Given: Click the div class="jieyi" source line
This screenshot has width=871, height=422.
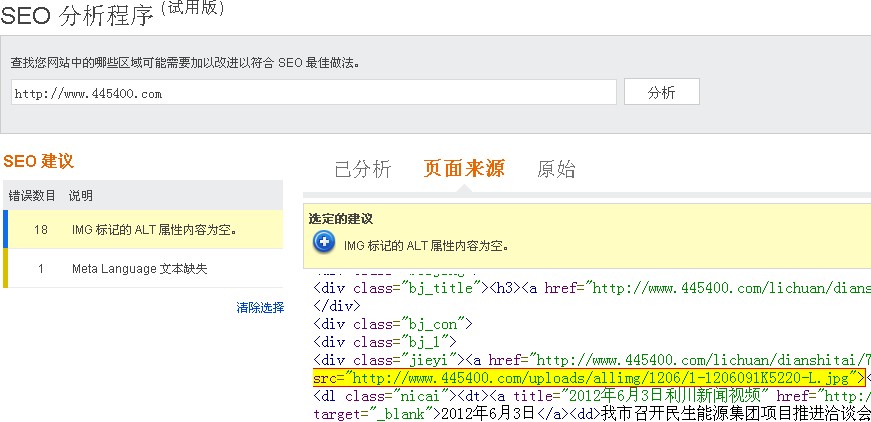Looking at the screenshot, I should pos(590,359).
